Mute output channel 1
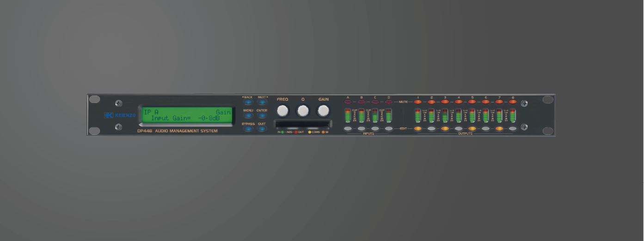Viewport: 644px width, 241px height. point(418,102)
